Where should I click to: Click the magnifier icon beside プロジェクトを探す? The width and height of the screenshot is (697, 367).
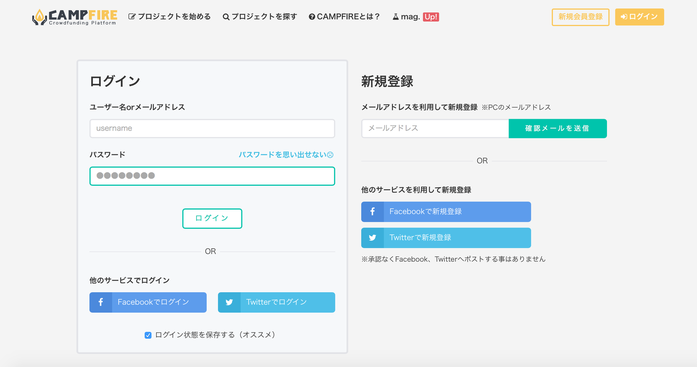tap(226, 17)
